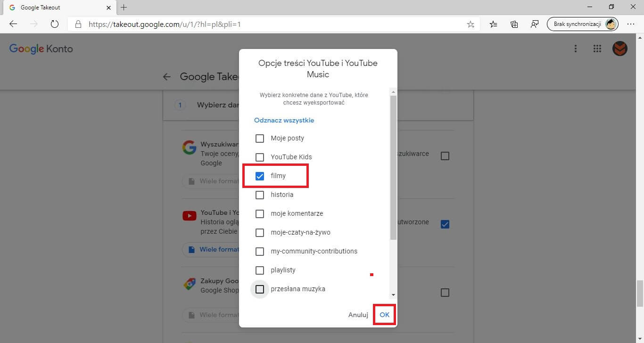Image resolution: width=644 pixels, height=343 pixels.
Task: Click the dialog scrollbar up arrow
Action: point(393,91)
